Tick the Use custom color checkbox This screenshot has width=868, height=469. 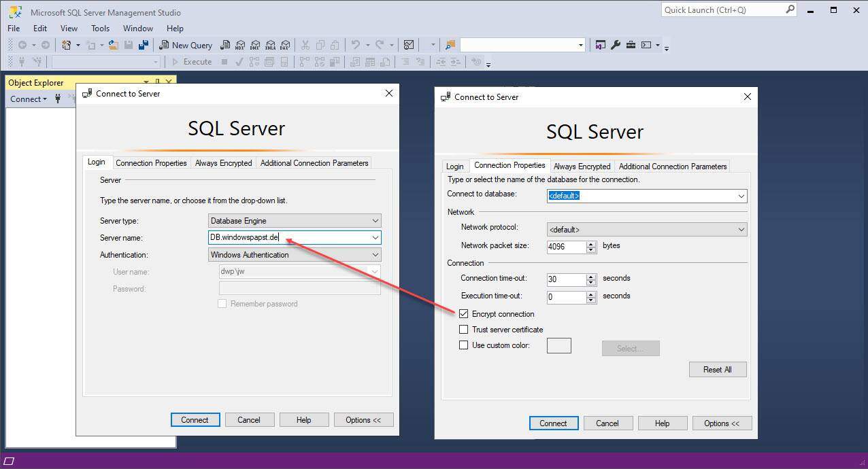[464, 345]
